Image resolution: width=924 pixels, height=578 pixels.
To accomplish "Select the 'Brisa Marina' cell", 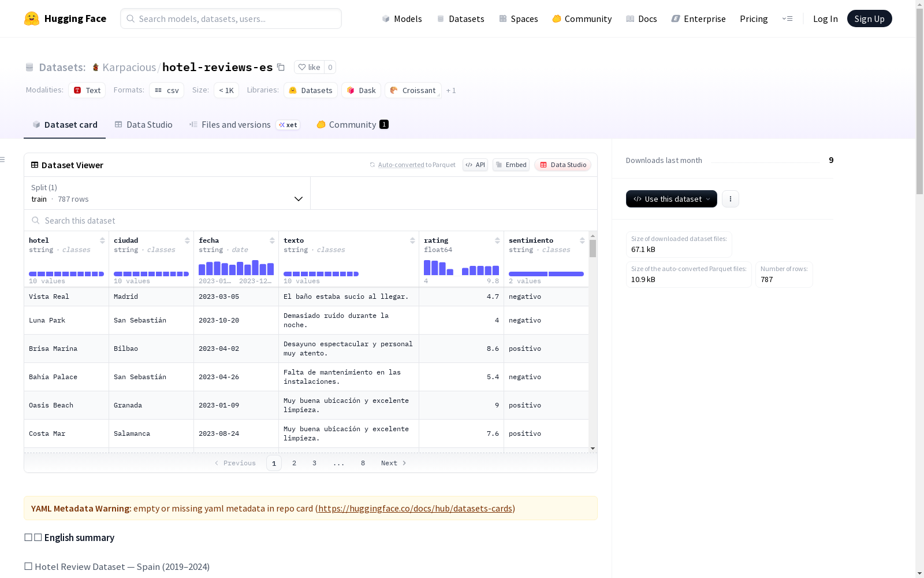I will [x=66, y=349].
